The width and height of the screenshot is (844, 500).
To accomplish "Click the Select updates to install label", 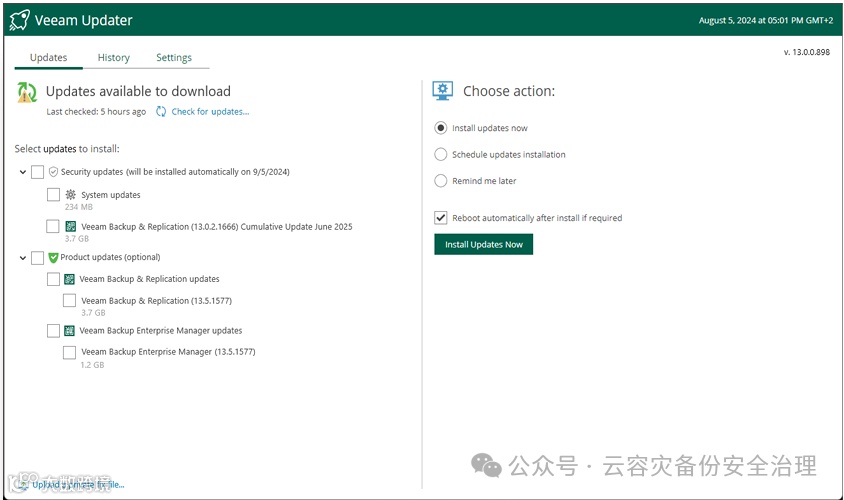I will point(67,149).
